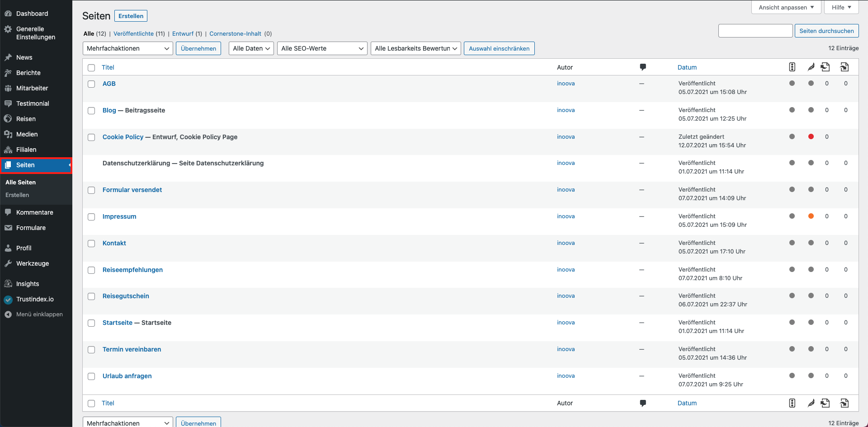Open the Reiseempfehlungen page link

pos(132,270)
